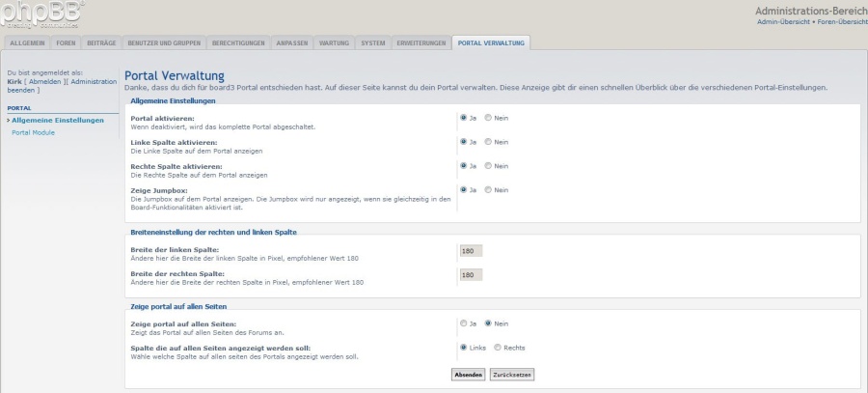
Task: Click the Abmelden link
Action: (47, 82)
